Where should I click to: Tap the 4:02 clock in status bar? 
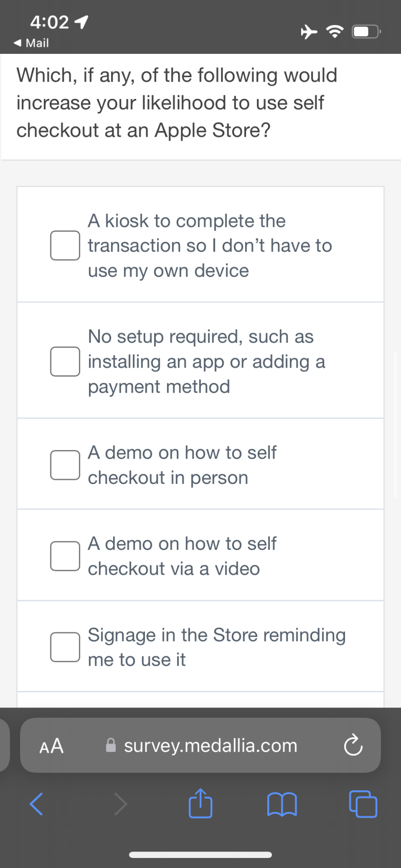pyautogui.click(x=49, y=22)
